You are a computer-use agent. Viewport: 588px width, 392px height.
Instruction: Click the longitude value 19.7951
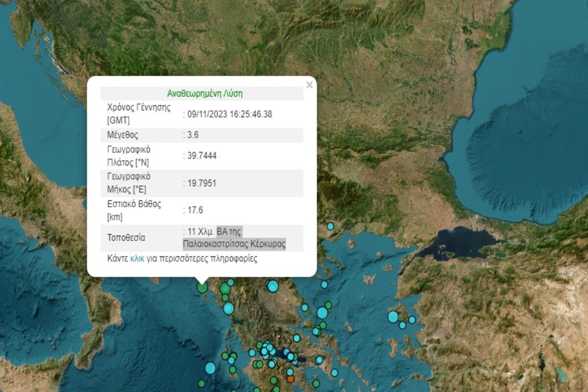[x=201, y=183]
